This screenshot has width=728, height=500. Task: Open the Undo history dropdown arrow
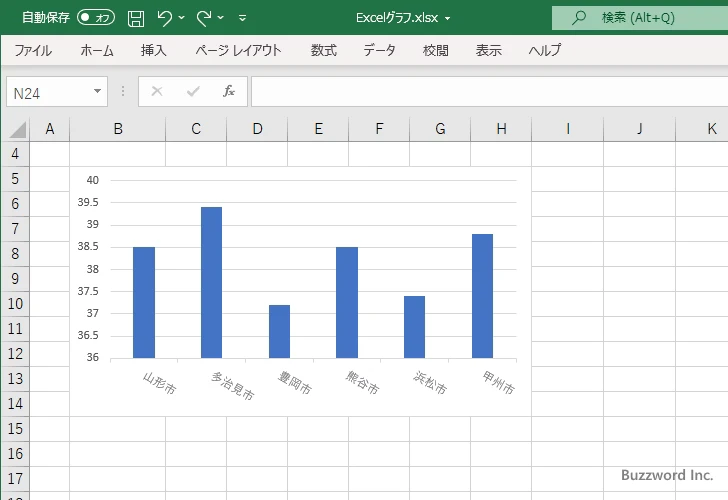point(182,18)
